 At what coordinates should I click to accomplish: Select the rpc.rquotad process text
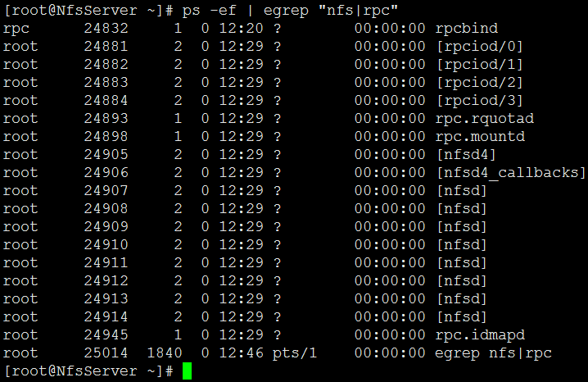[x=485, y=119]
